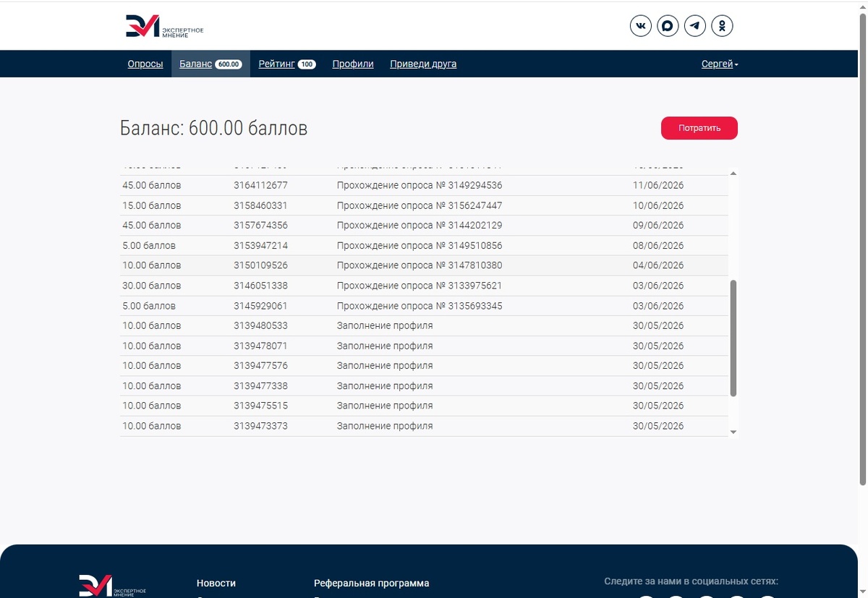This screenshot has width=868, height=598.
Task: Click the date 04/06/2026
Action: (658, 265)
